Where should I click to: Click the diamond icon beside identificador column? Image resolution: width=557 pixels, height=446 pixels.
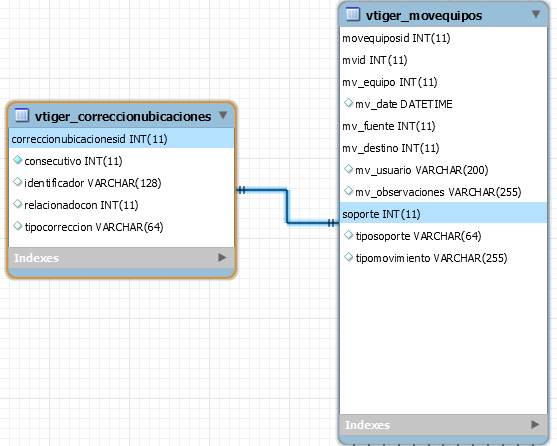(17, 182)
